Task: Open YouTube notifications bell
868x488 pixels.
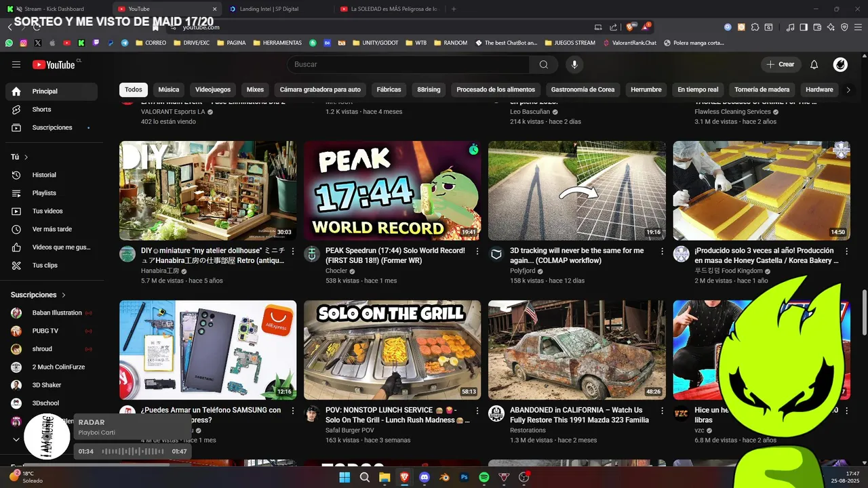Action: (814, 64)
